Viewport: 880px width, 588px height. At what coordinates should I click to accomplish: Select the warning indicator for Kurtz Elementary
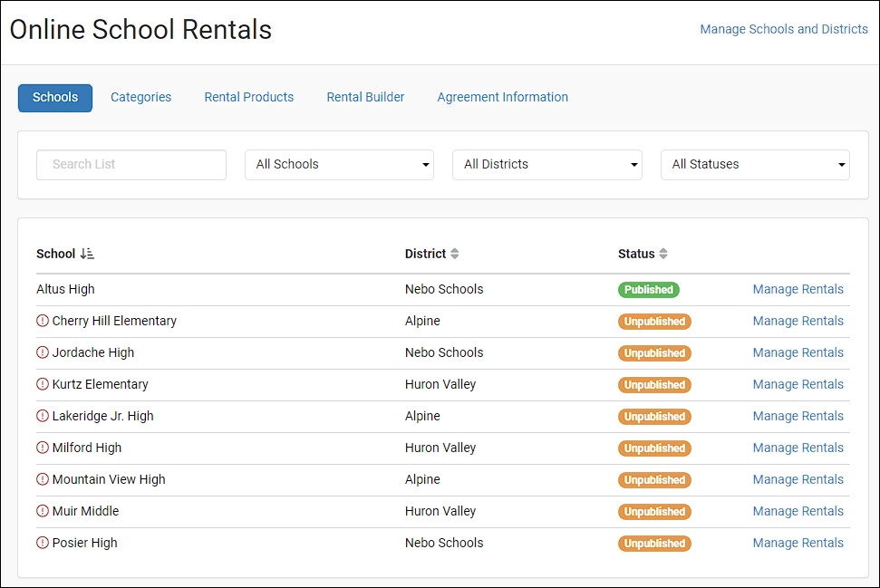tap(42, 384)
